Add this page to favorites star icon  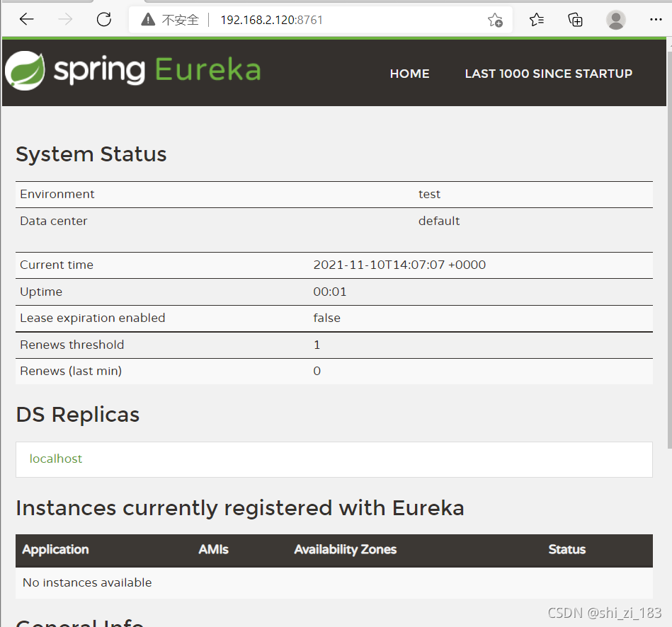click(x=495, y=20)
